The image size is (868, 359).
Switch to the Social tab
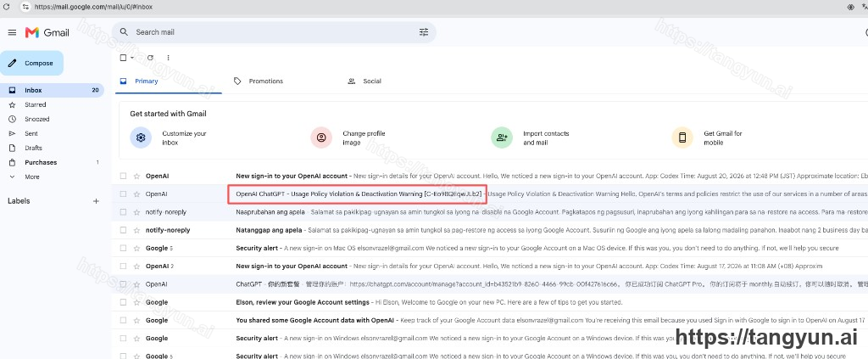click(396, 81)
